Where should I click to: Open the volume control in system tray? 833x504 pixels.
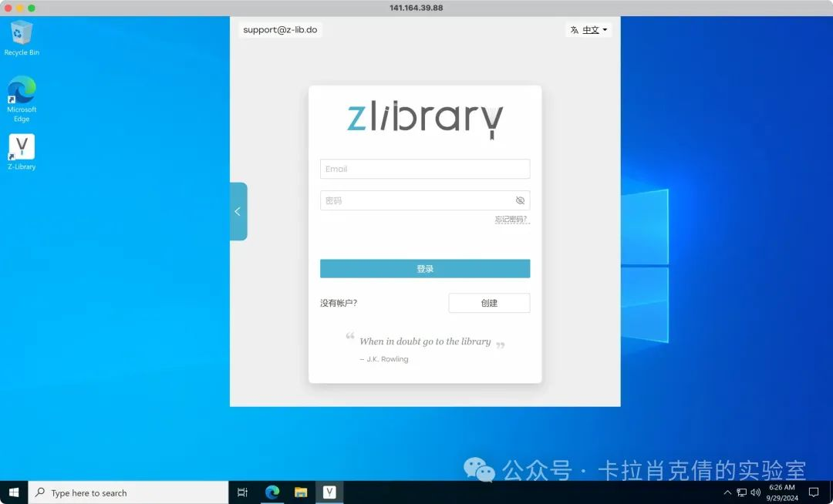click(755, 492)
